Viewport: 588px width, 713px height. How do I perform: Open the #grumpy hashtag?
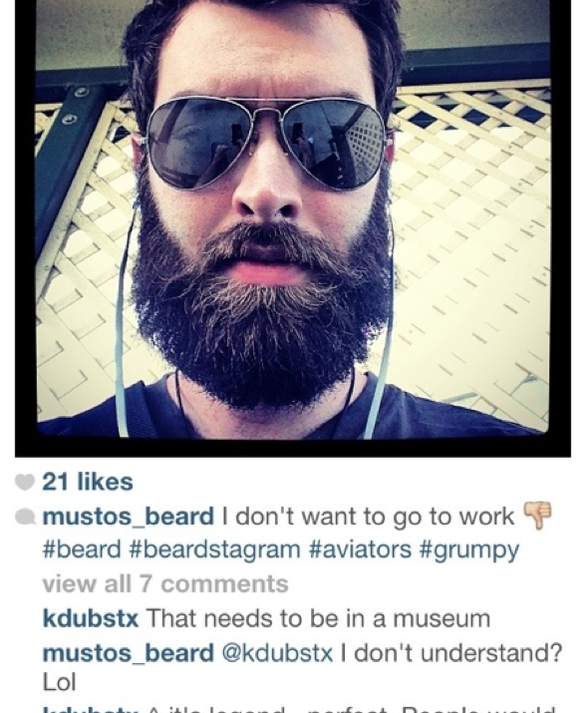point(469,550)
